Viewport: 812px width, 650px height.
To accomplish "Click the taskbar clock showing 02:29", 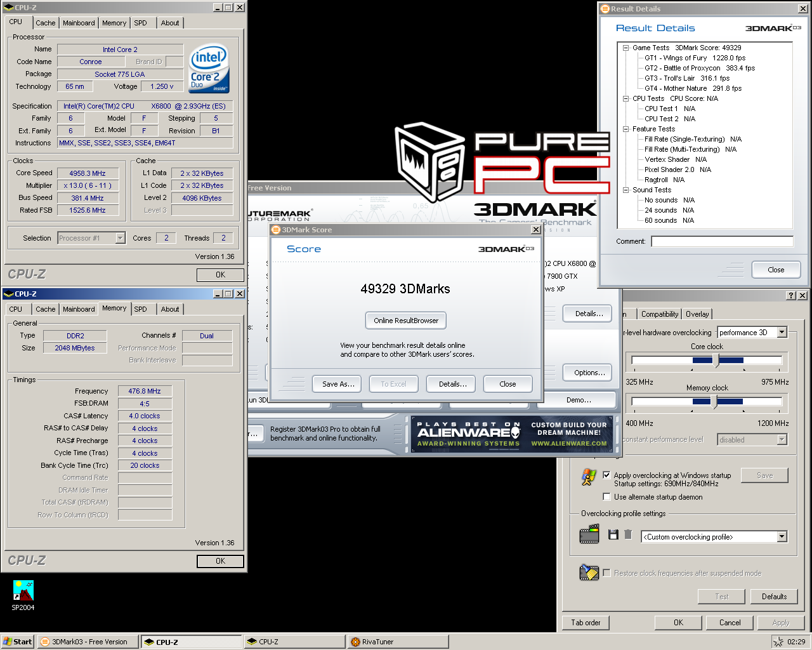I will click(796, 642).
